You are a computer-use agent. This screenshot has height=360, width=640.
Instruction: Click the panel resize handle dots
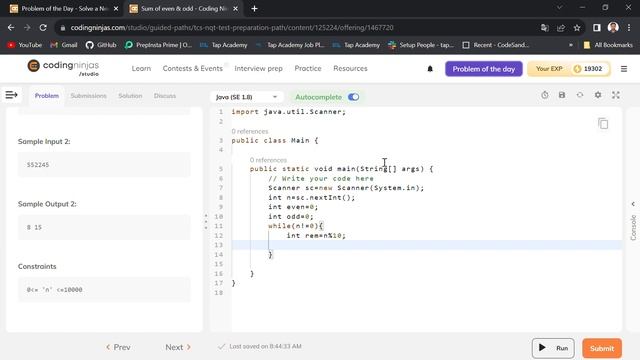tap(206, 221)
